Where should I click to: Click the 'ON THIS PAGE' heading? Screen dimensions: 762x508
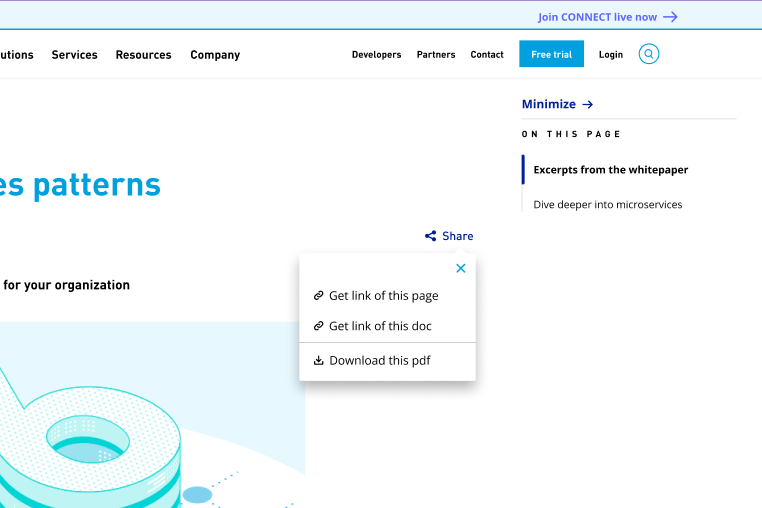coord(571,134)
